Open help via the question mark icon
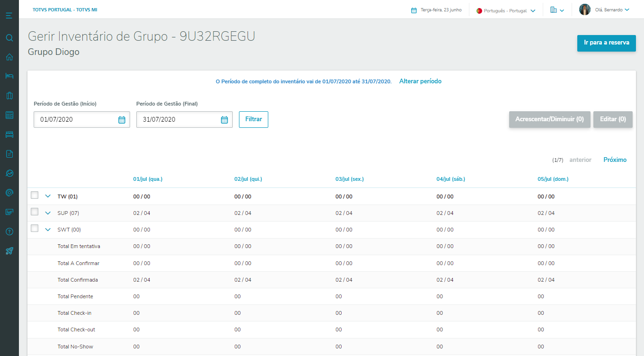Screen dimensions: 644x356 9,231
